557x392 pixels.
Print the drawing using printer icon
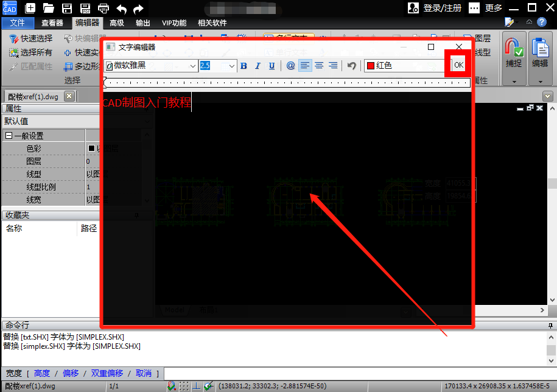pyautogui.click(x=103, y=8)
